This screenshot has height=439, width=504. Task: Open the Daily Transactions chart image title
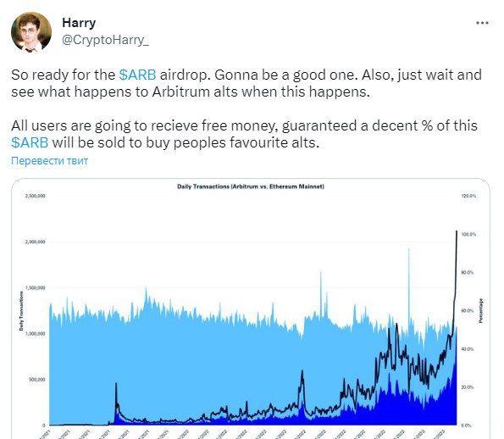[251, 186]
